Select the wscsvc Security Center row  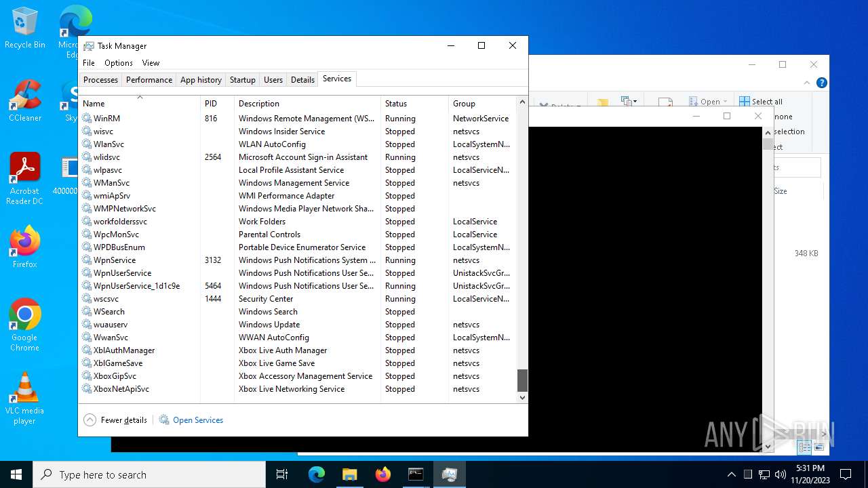pos(298,299)
